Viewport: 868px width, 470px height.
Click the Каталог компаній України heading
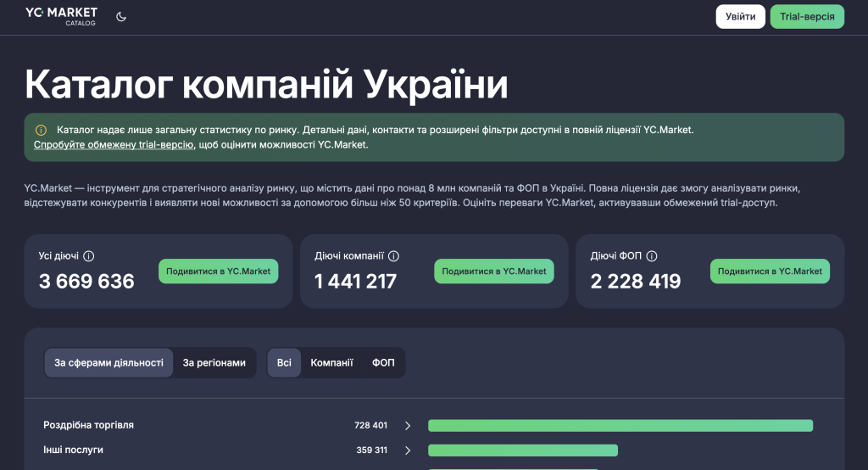coord(266,84)
